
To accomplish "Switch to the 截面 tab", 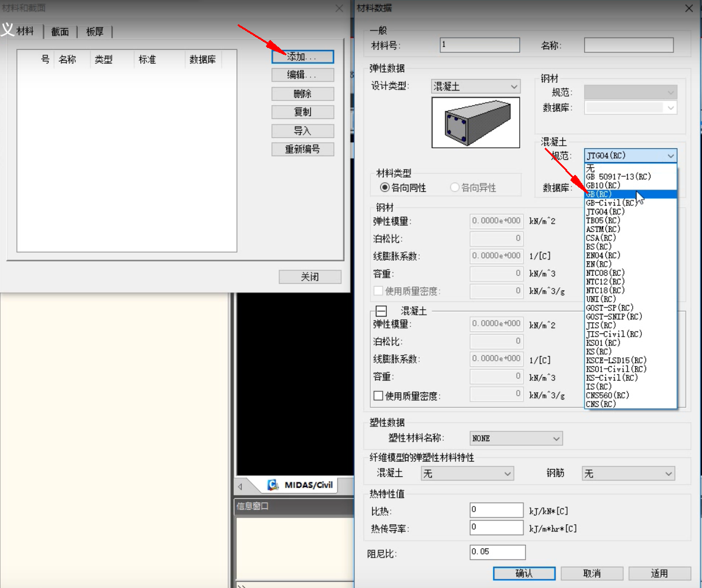I will [60, 32].
